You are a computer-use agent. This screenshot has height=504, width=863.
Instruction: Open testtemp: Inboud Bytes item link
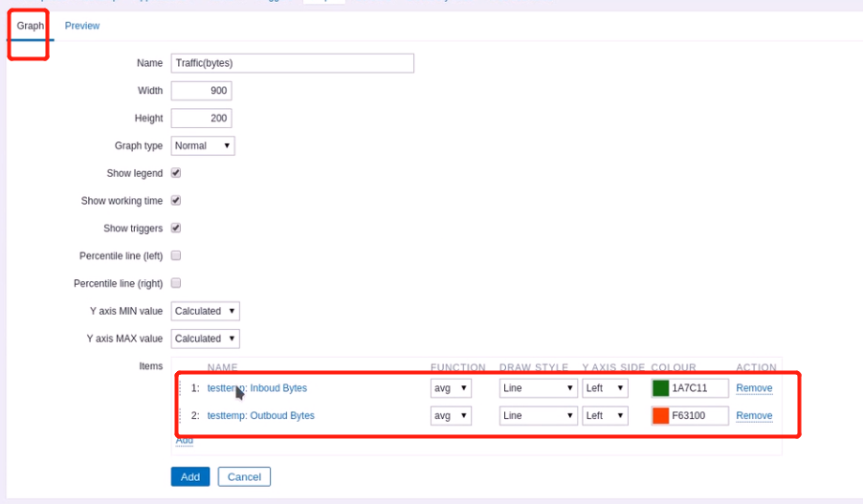(x=257, y=388)
